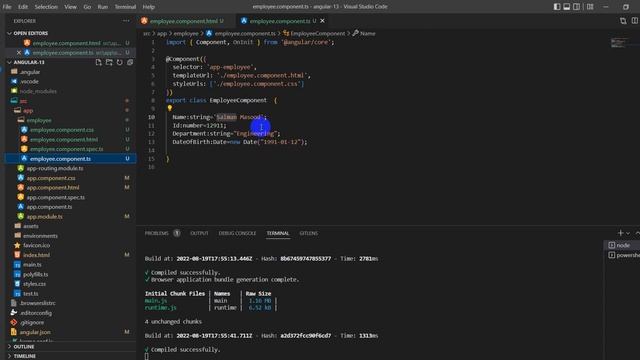Toggle the primary side bar layout icon
640x360 pixels.
coord(557,7)
